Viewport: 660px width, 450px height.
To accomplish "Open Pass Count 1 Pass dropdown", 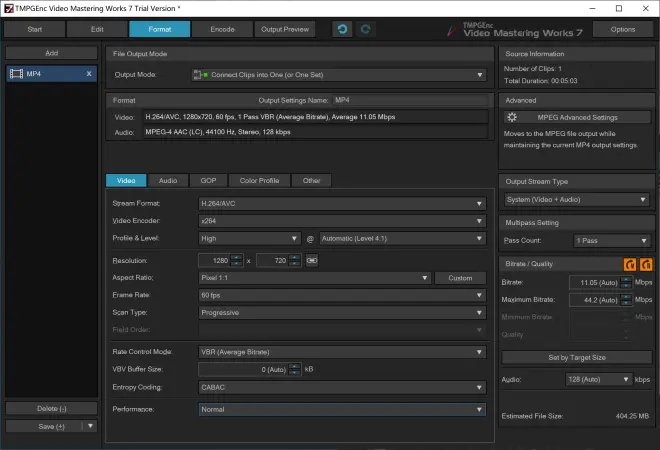I will [x=612, y=241].
